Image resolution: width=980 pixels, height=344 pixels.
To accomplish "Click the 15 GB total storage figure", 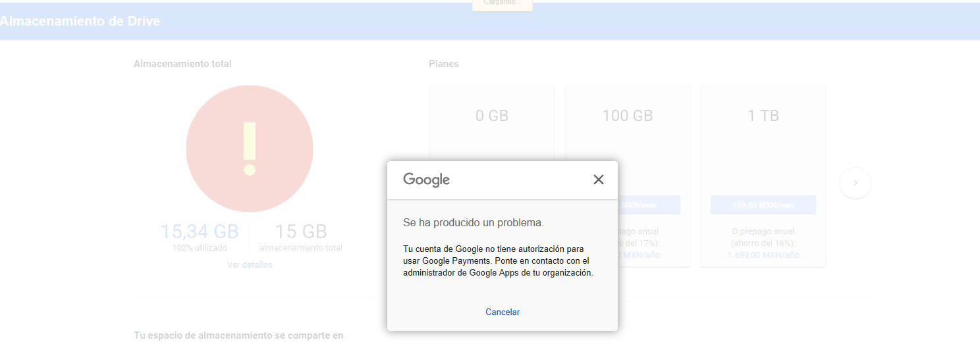I will click(300, 232).
